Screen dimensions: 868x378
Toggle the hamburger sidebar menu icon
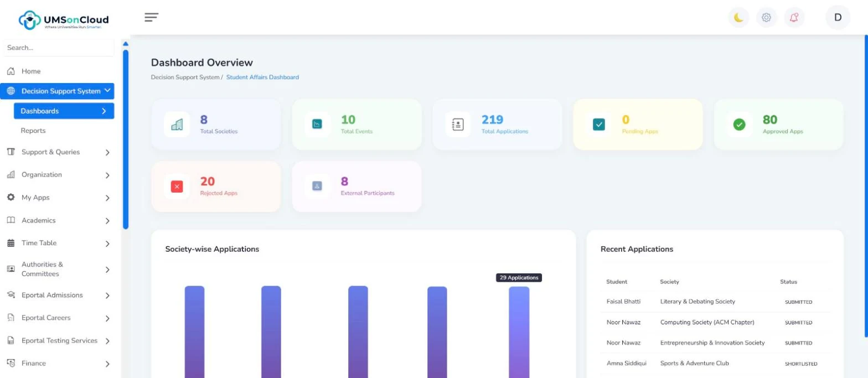(152, 17)
